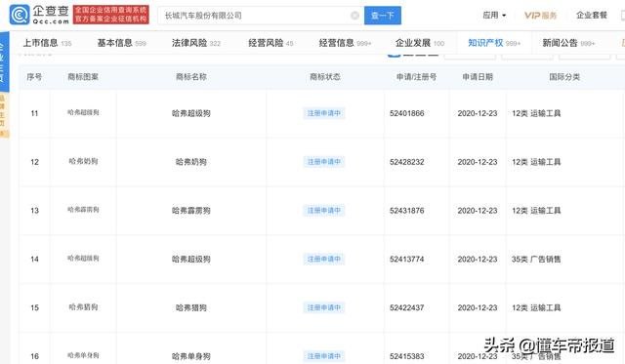625x364 pixels.
Task: Open the 哈弗单身狗 trademark image in row 16
Action: pyautogui.click(x=83, y=355)
